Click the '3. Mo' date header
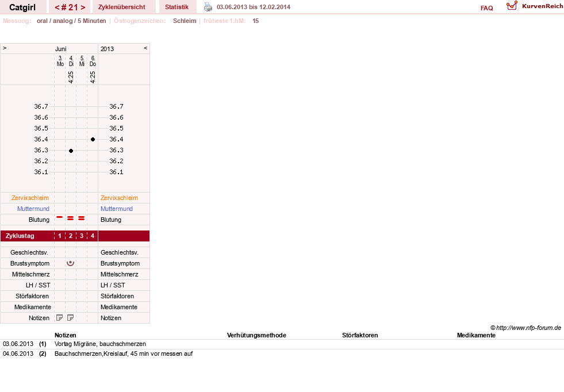The image size is (564, 392). (x=60, y=61)
